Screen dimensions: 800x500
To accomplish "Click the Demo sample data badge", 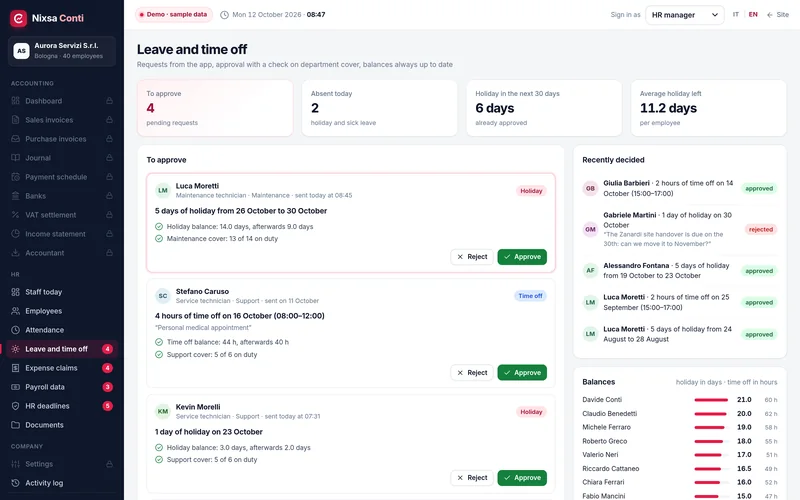I will [174, 15].
